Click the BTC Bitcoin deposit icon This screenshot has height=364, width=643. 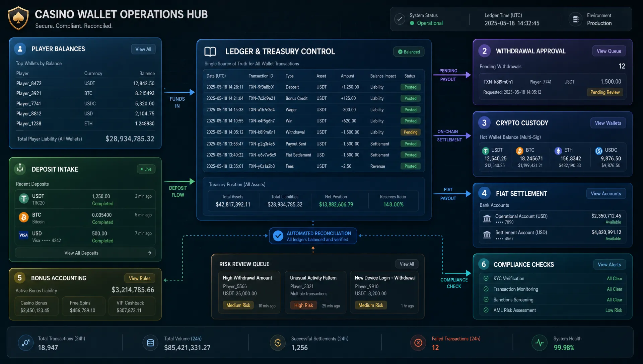coord(23,217)
